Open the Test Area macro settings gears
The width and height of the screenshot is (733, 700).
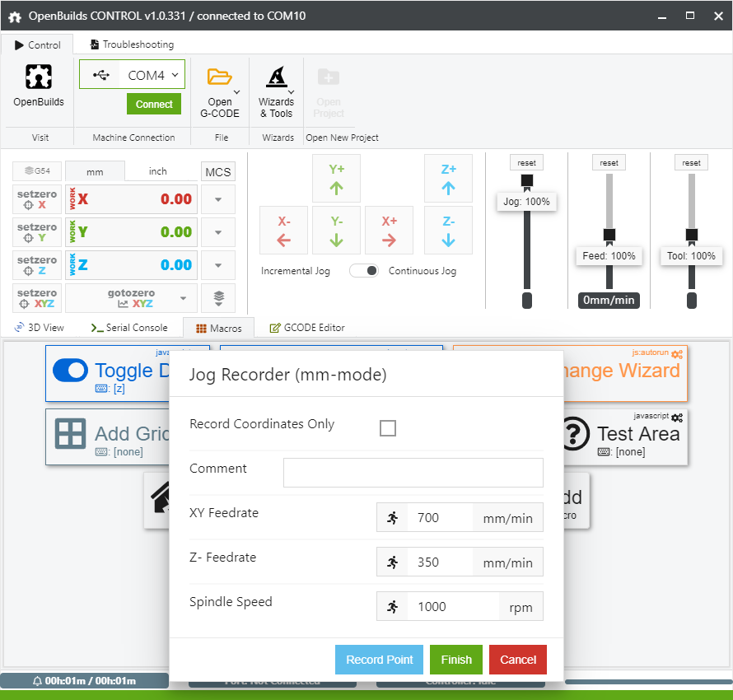pos(677,417)
